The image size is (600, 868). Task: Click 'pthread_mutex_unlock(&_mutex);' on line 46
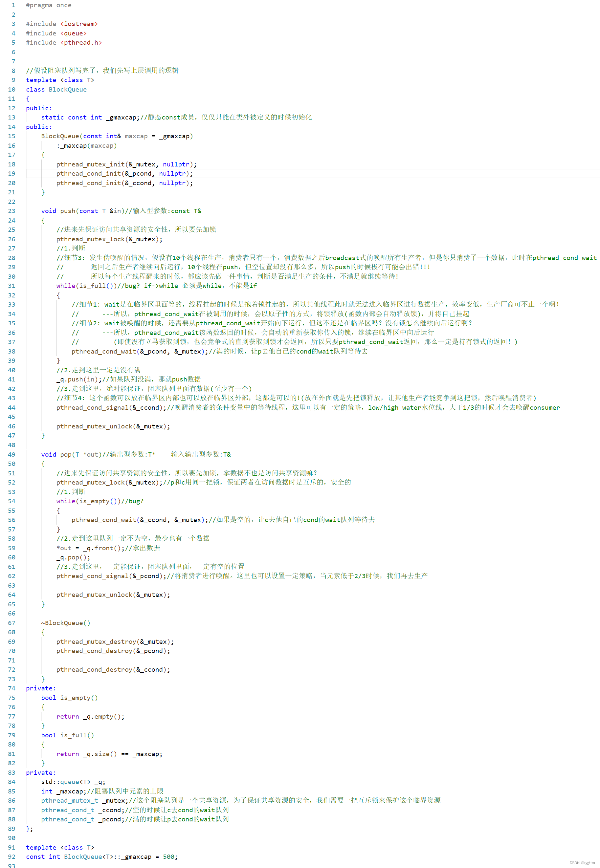[113, 426]
